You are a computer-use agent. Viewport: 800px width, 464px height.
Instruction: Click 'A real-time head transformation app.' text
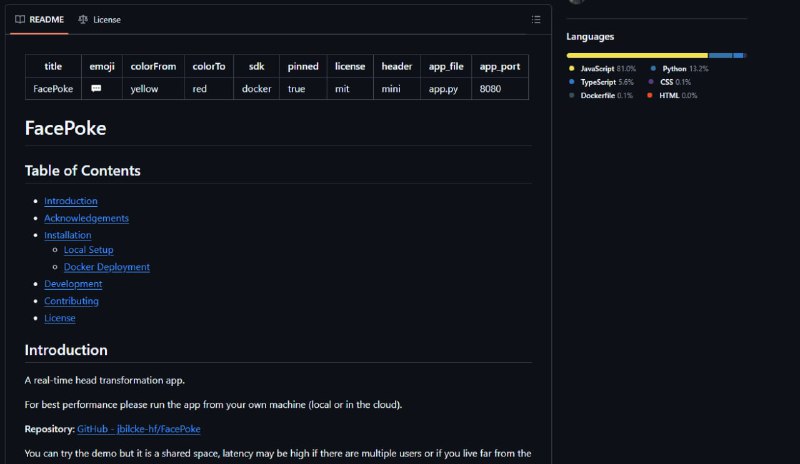pos(105,380)
